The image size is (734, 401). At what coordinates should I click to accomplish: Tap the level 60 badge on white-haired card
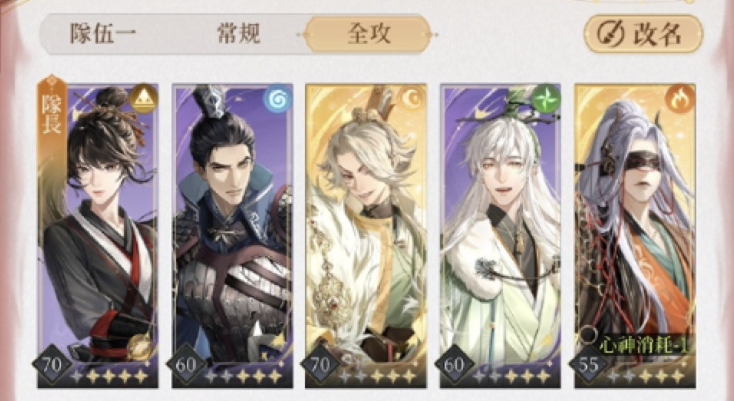click(454, 365)
